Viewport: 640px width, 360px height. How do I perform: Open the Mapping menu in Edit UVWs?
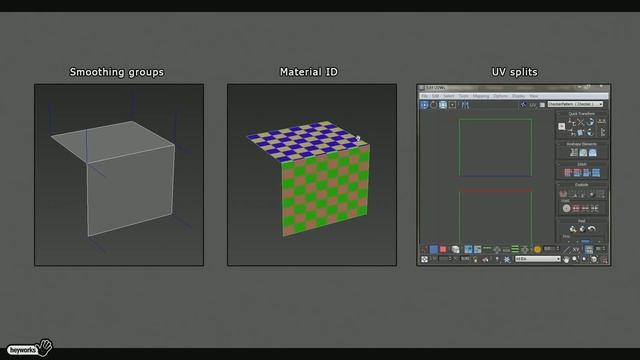481,96
